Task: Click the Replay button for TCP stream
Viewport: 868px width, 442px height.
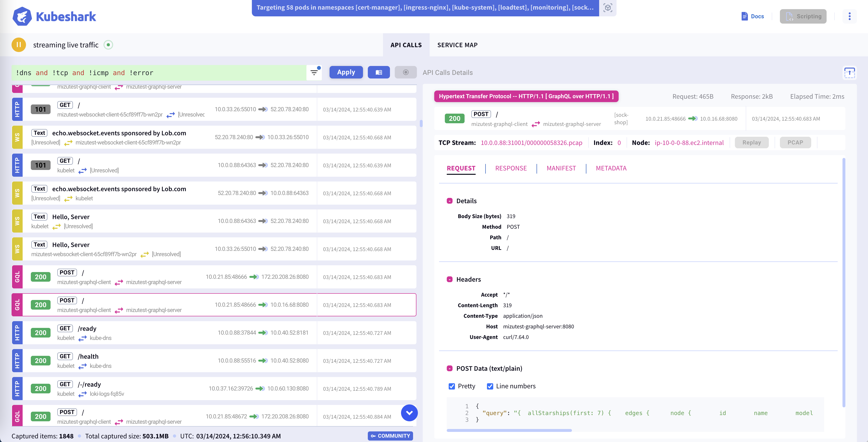Action: pos(752,142)
